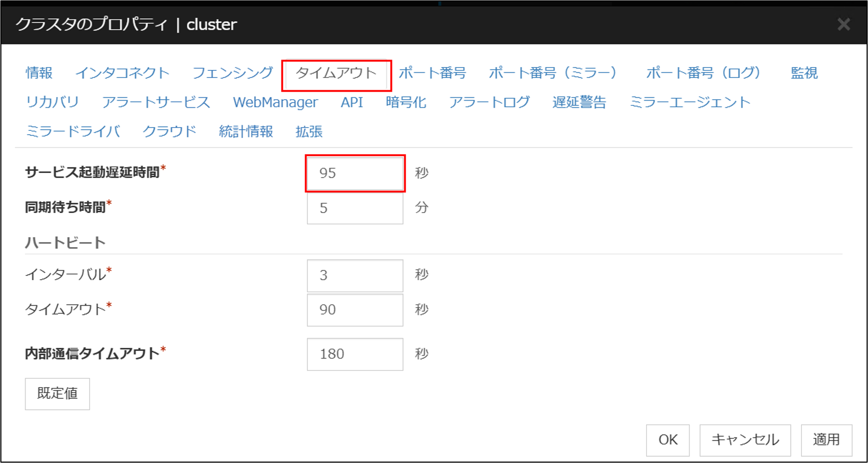Switch to the 情報 tab

click(39, 73)
